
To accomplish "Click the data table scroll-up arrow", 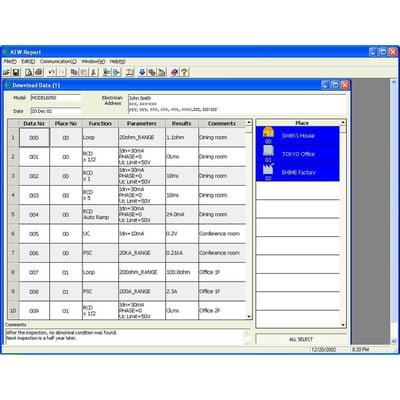I will [x=249, y=123].
